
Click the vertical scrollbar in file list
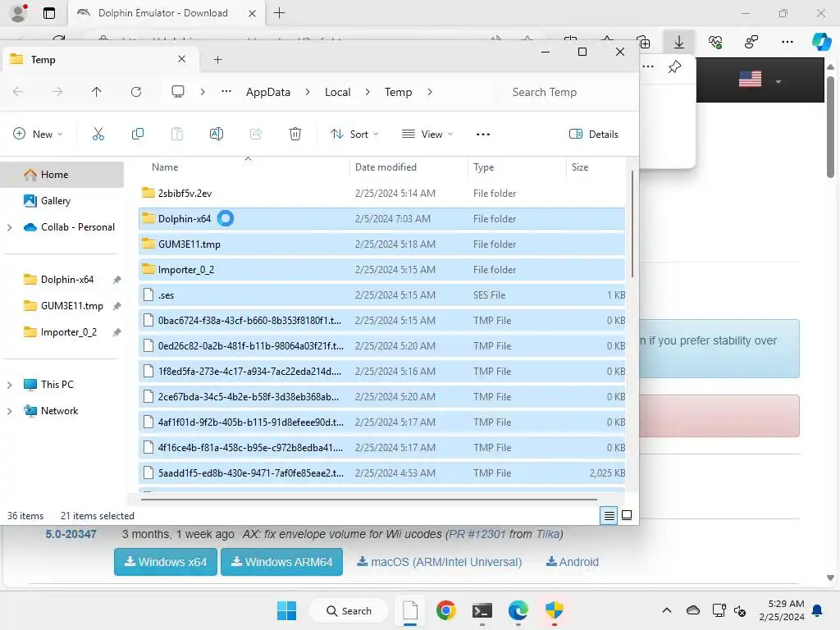632,223
